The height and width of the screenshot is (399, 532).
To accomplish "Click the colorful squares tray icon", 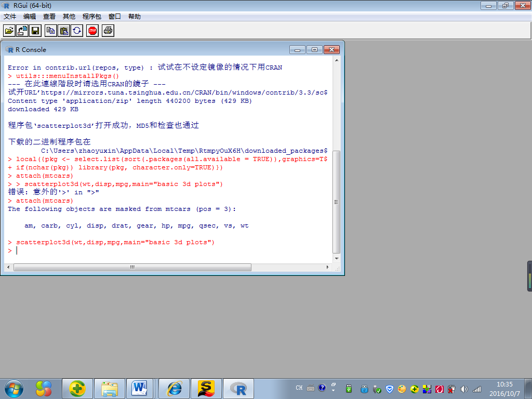I will pos(427,389).
